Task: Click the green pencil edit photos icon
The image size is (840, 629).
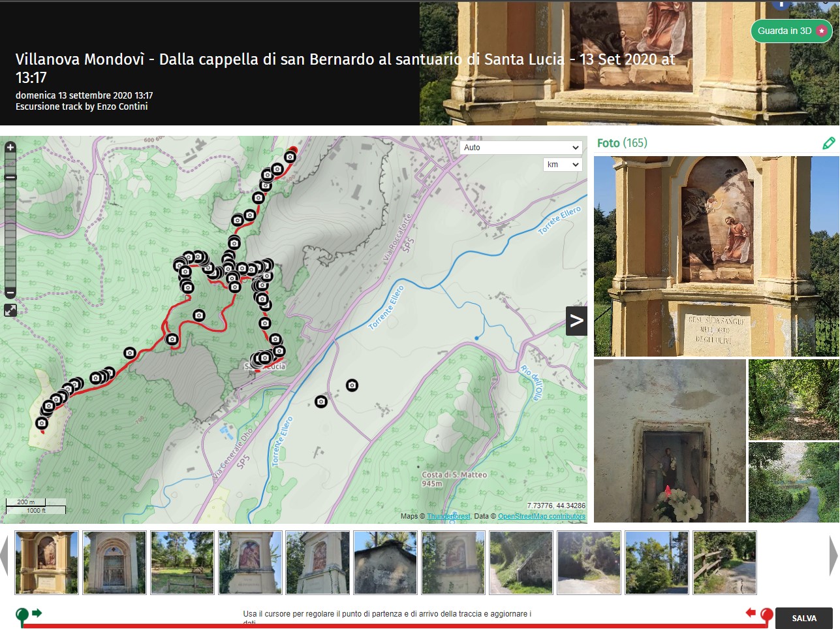Action: coord(828,143)
